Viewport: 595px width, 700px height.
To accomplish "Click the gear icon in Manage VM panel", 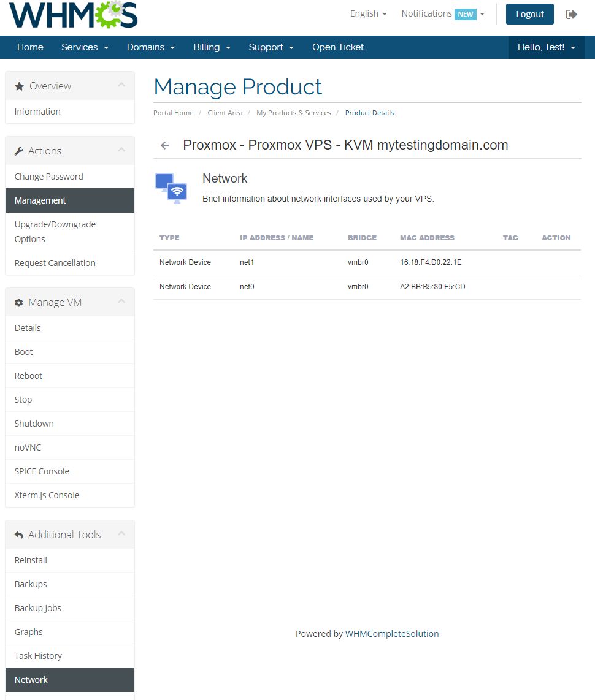I will click(x=19, y=303).
